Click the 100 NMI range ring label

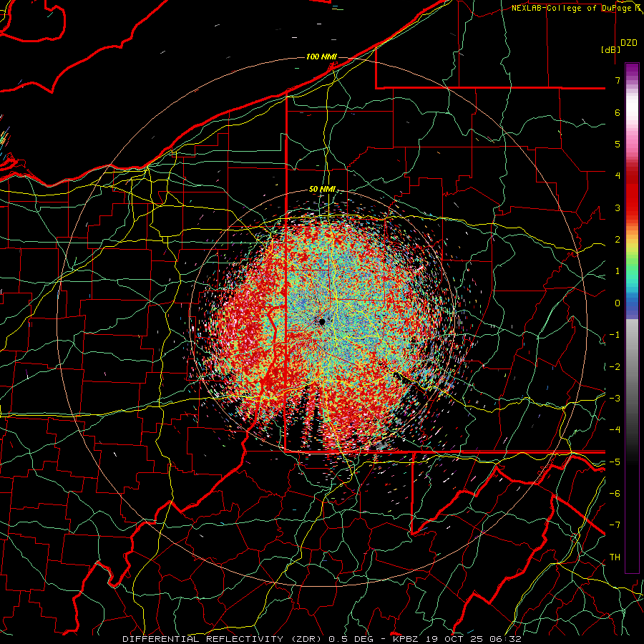pyautogui.click(x=321, y=57)
